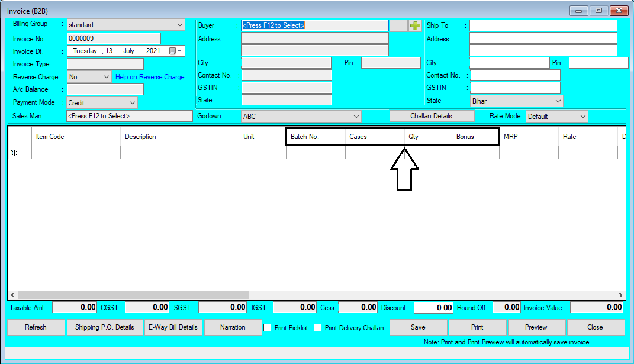
Task: Open the Payment Mode dropdown
Action: [133, 102]
